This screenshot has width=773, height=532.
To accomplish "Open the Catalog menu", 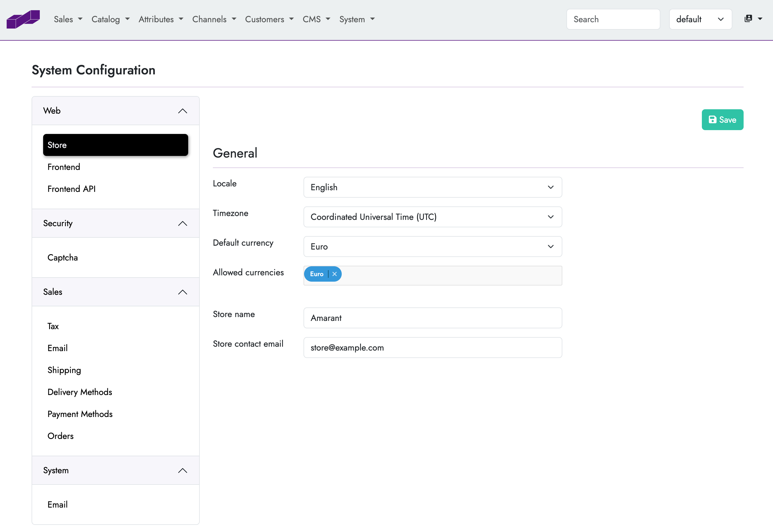I will coord(110,19).
